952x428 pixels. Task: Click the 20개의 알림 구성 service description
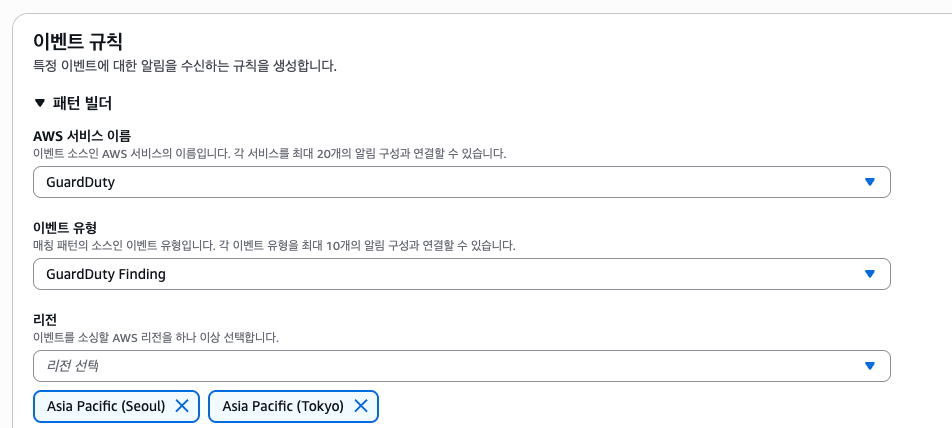270,154
